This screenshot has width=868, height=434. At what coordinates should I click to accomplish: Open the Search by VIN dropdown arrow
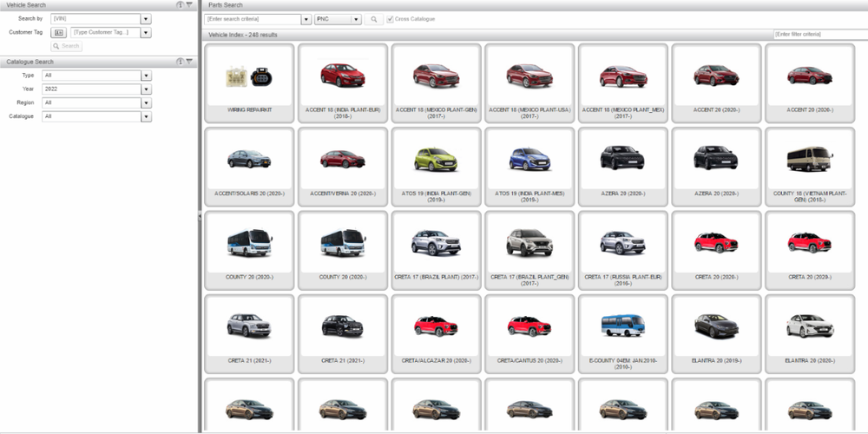(146, 19)
